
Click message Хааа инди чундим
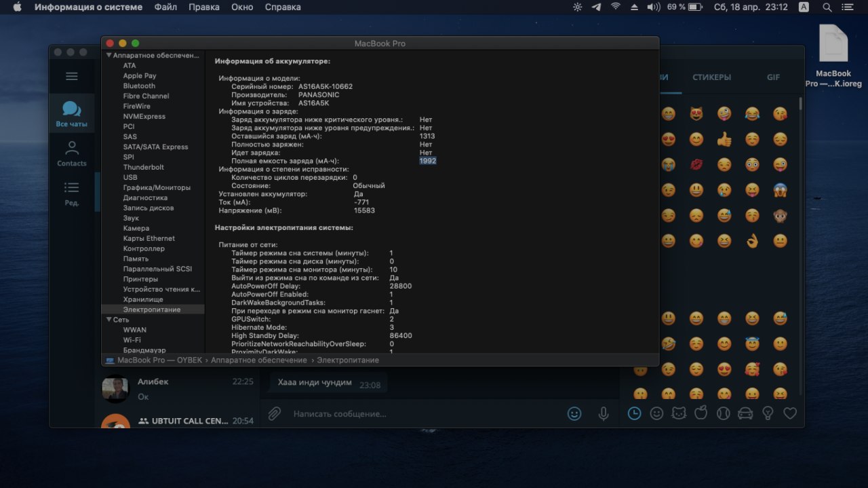point(315,383)
